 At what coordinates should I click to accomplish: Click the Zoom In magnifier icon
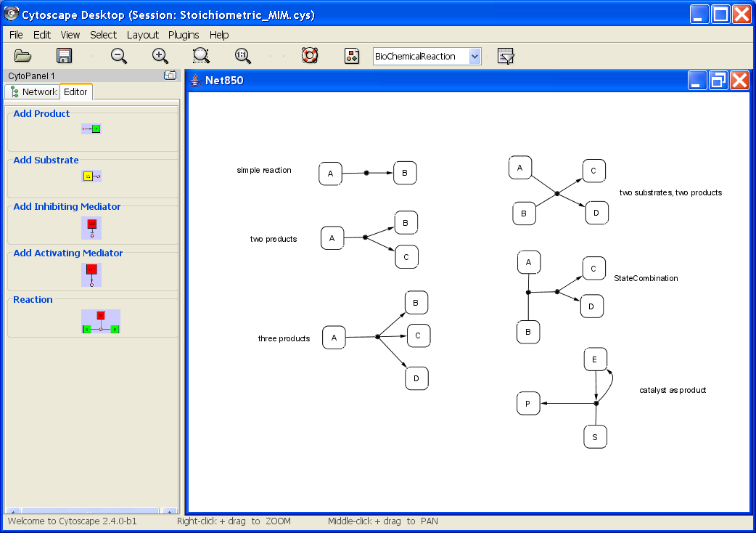click(160, 56)
